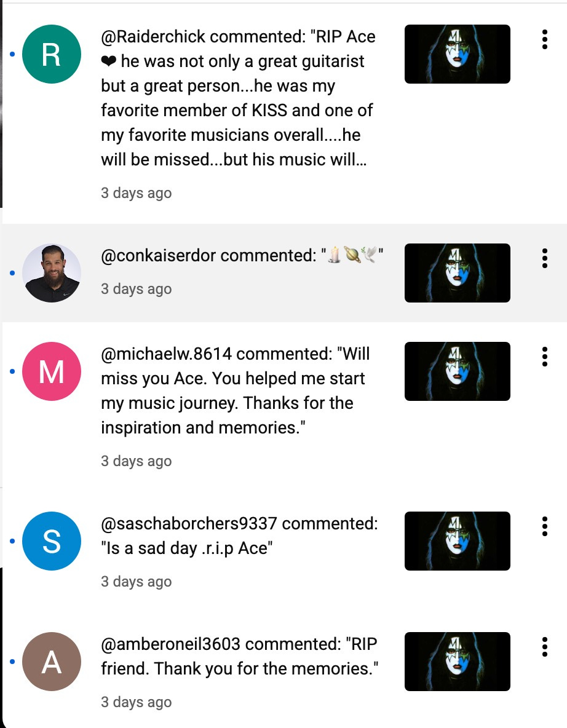Open "Is a sad day .r.i.p Ace" notification
The image size is (567, 728).
click(x=239, y=536)
